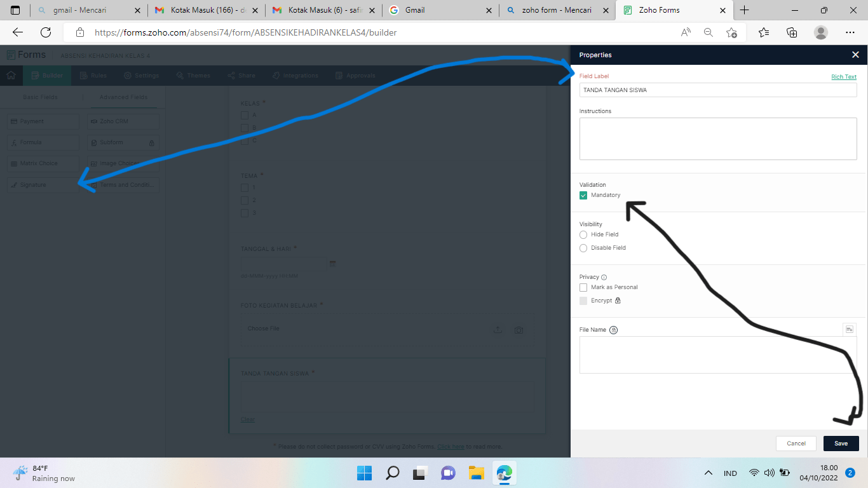Switch to Basic Fields tab

point(40,97)
